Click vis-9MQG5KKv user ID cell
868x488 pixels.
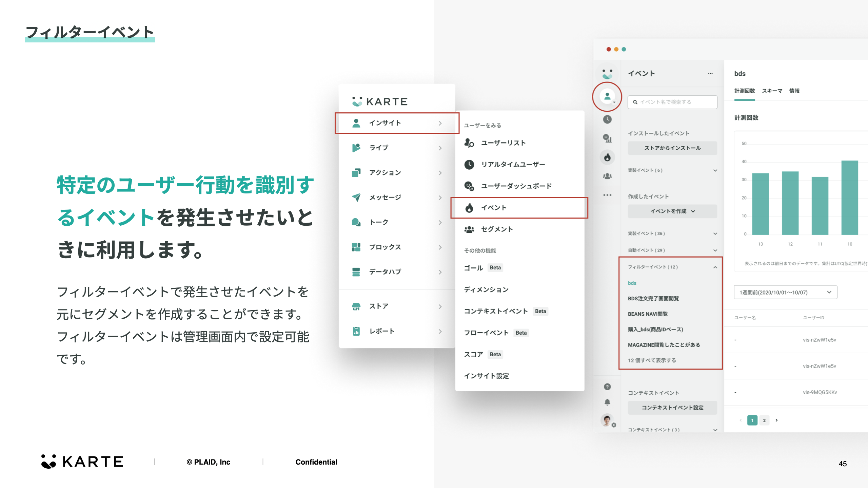[x=820, y=393]
